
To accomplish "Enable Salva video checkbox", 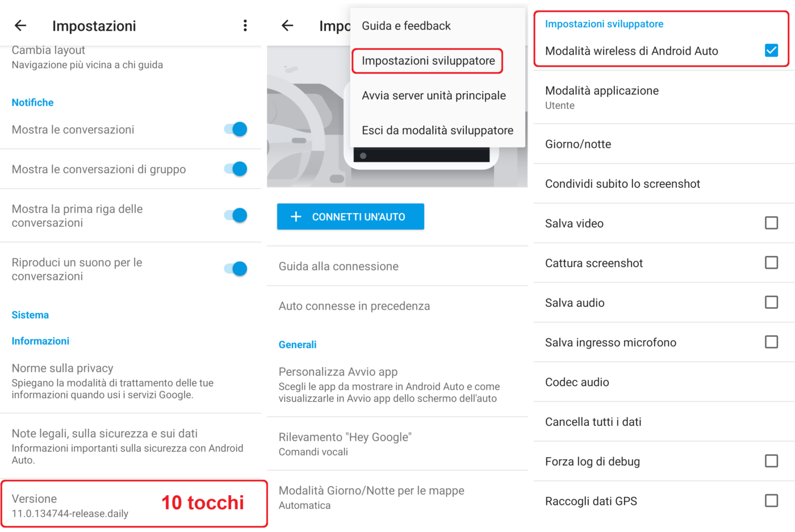I will coord(771,223).
